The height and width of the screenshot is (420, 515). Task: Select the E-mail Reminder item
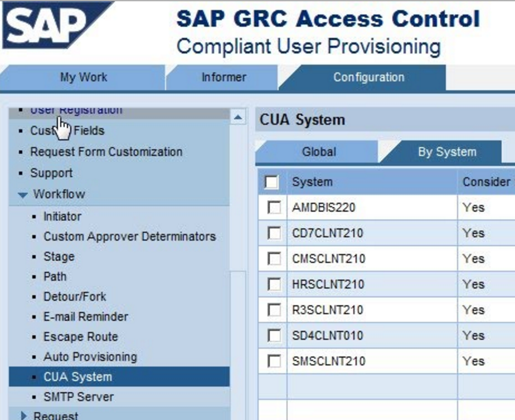(86, 316)
